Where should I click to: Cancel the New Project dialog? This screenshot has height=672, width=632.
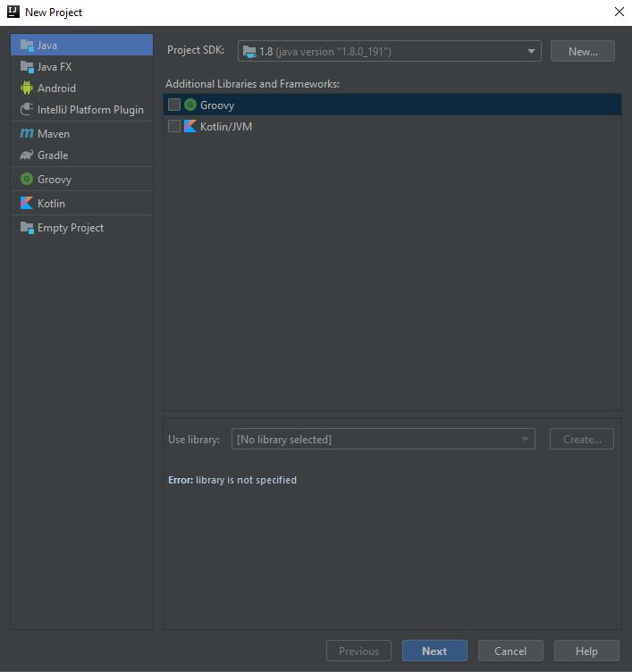pos(510,651)
